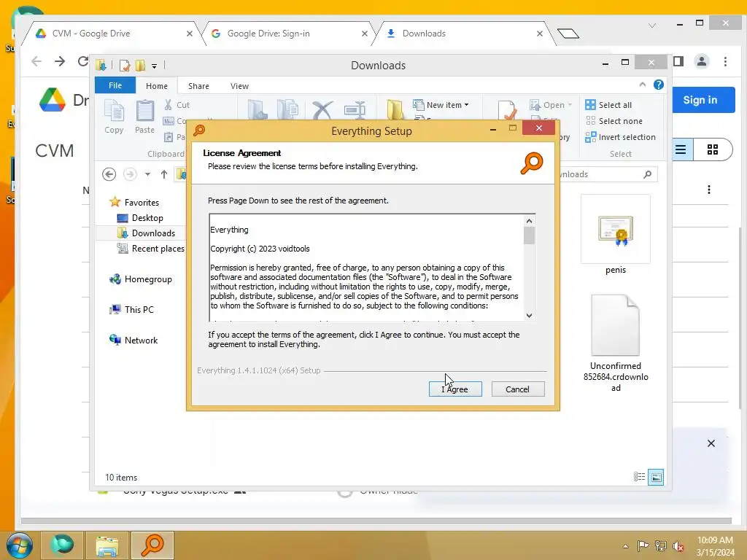Switch Drive to grid layout

[x=713, y=150]
